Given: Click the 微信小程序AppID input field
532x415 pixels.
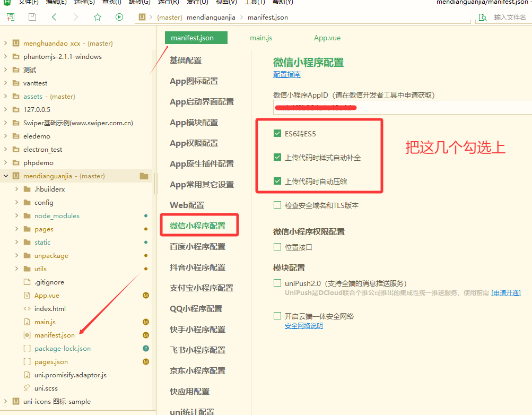Looking at the screenshot, I should point(403,108).
